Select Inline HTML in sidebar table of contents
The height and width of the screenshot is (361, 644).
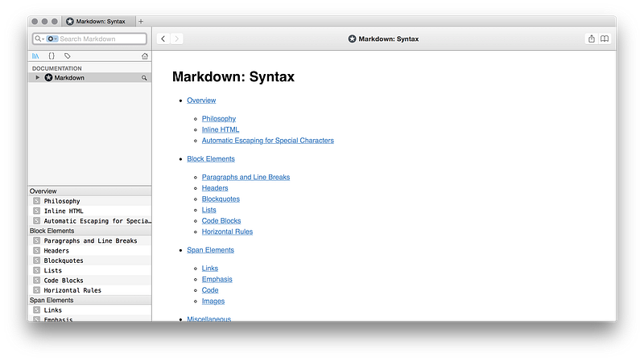(89, 211)
